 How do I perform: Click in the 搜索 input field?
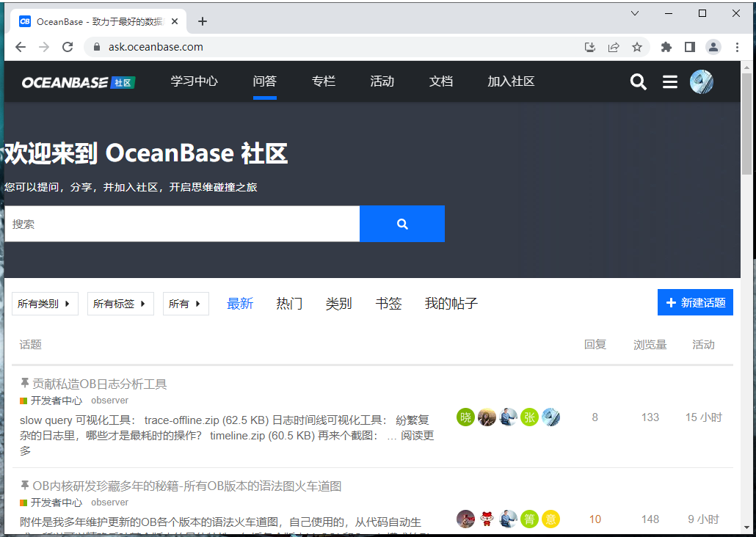(182, 224)
